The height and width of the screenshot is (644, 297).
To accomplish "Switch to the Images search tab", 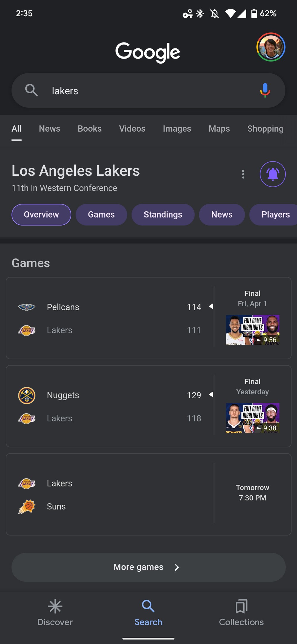I will (177, 129).
